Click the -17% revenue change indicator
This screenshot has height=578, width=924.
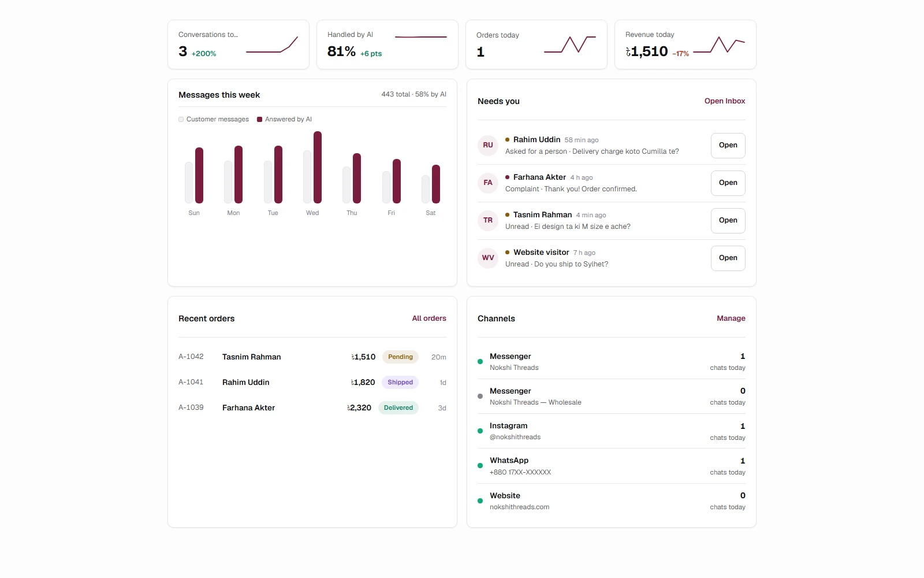pos(681,54)
